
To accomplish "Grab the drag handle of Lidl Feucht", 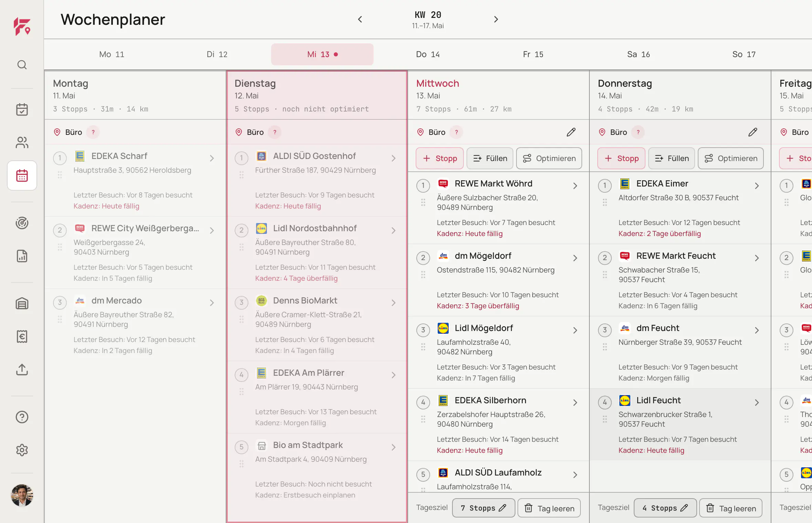I will 605,419.
